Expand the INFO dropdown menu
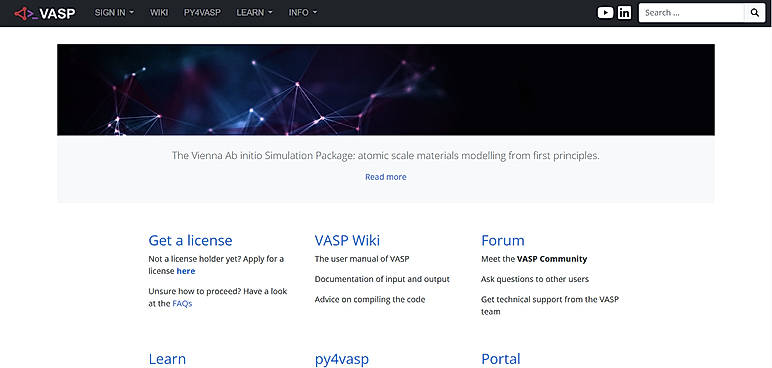 coord(303,13)
